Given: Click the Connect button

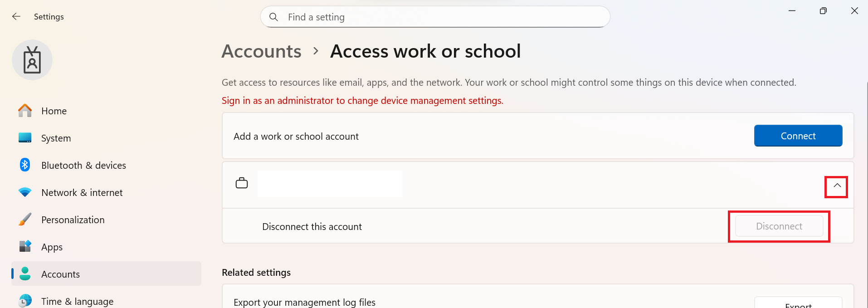Looking at the screenshot, I should pos(798,136).
